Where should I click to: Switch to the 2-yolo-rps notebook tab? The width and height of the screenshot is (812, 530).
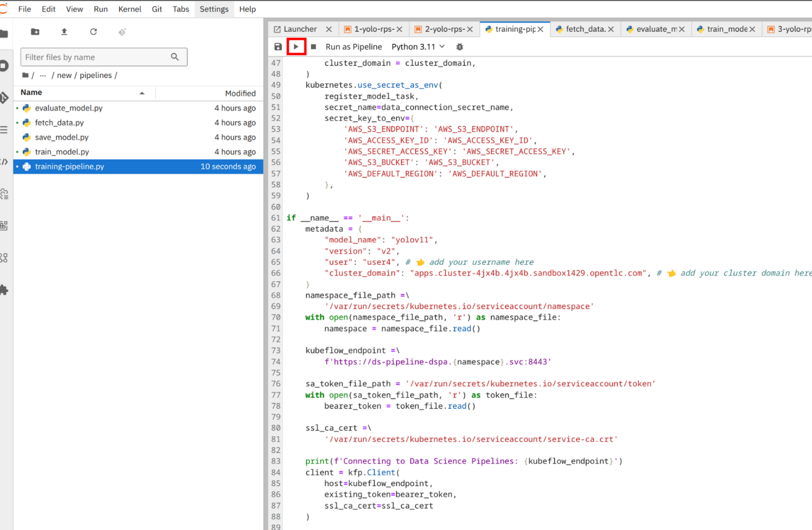444,29
